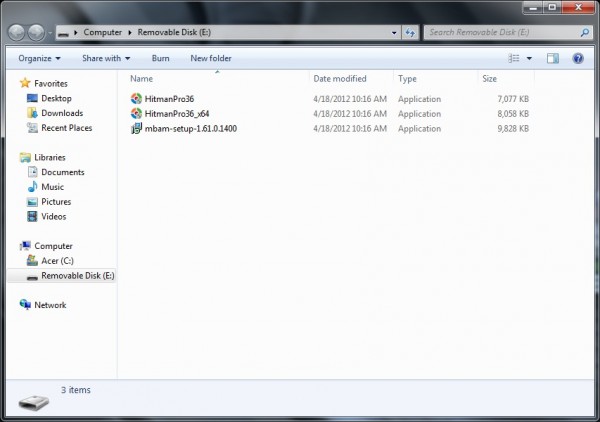Click the Videos film icon
Screen dimensions: 600x422
[x=32, y=217]
